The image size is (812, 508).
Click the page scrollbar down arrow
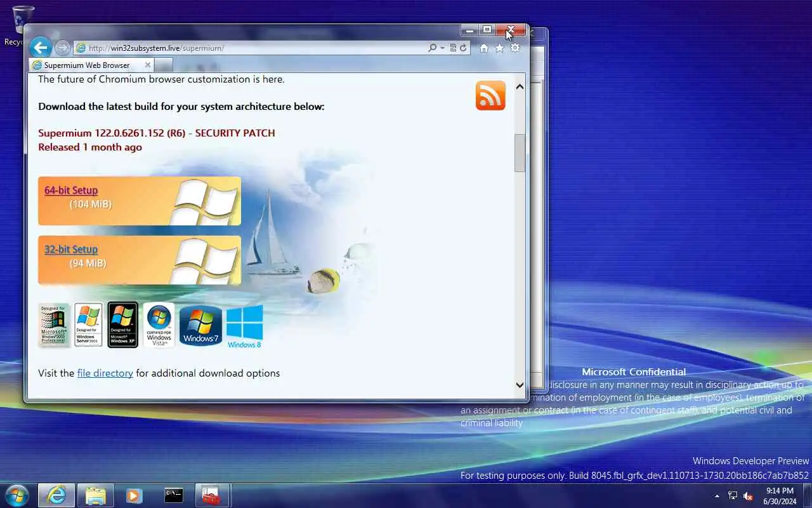coord(520,385)
